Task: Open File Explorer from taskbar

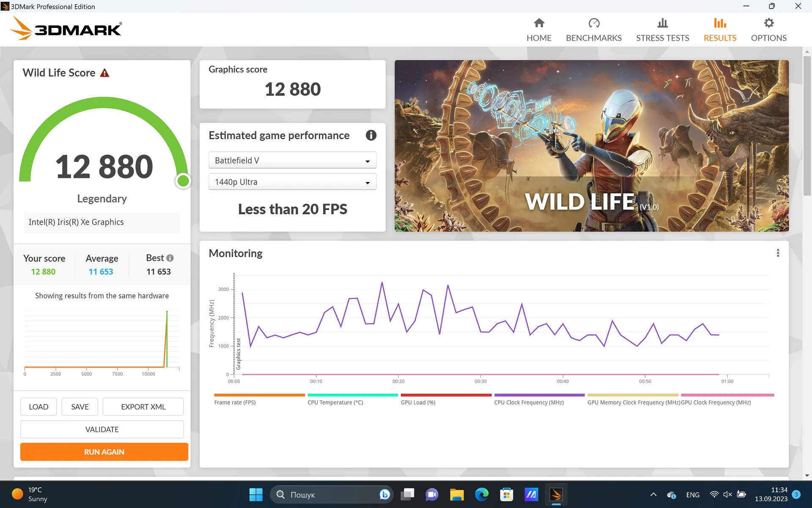Action: pos(457,494)
